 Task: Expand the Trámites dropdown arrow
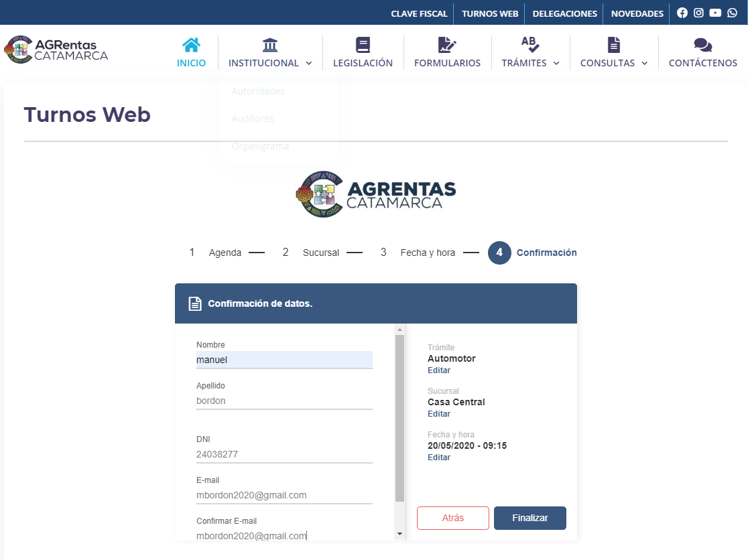tap(556, 63)
